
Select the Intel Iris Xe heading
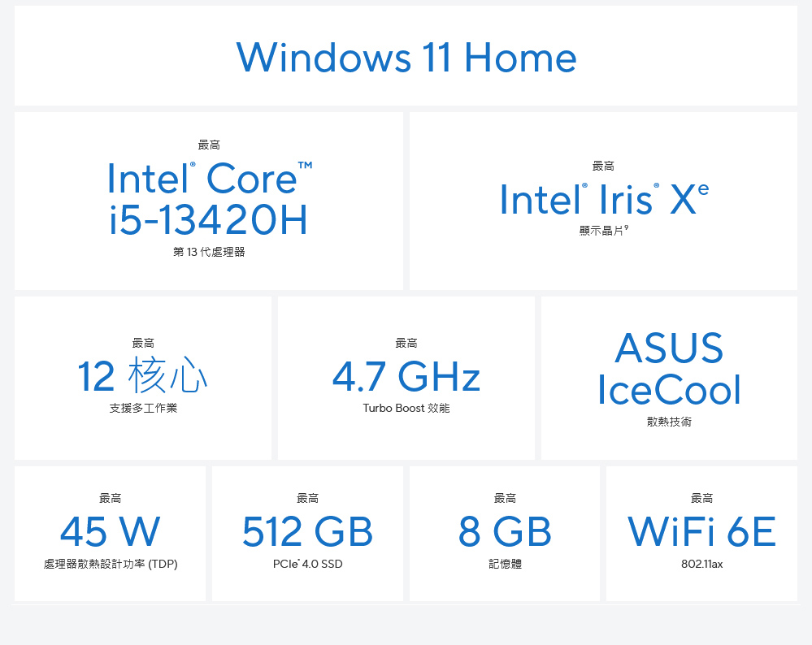[x=604, y=199]
